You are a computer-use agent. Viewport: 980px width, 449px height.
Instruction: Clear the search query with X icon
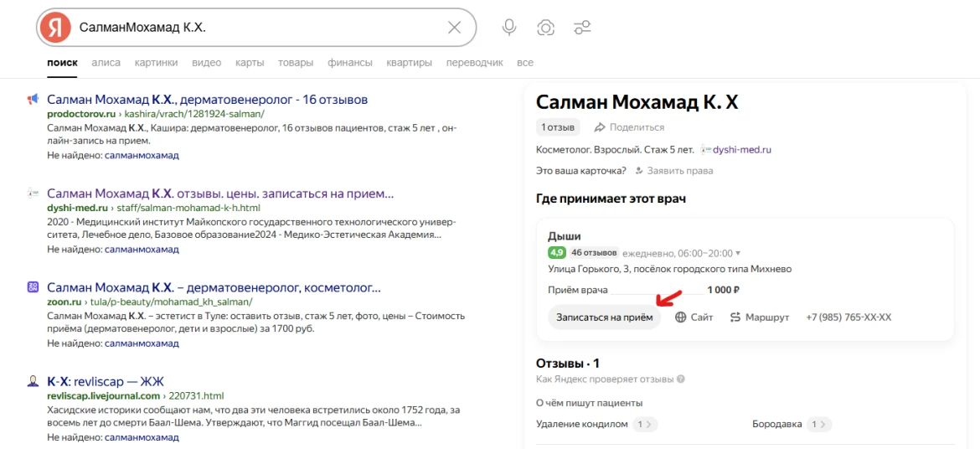pyautogui.click(x=454, y=28)
